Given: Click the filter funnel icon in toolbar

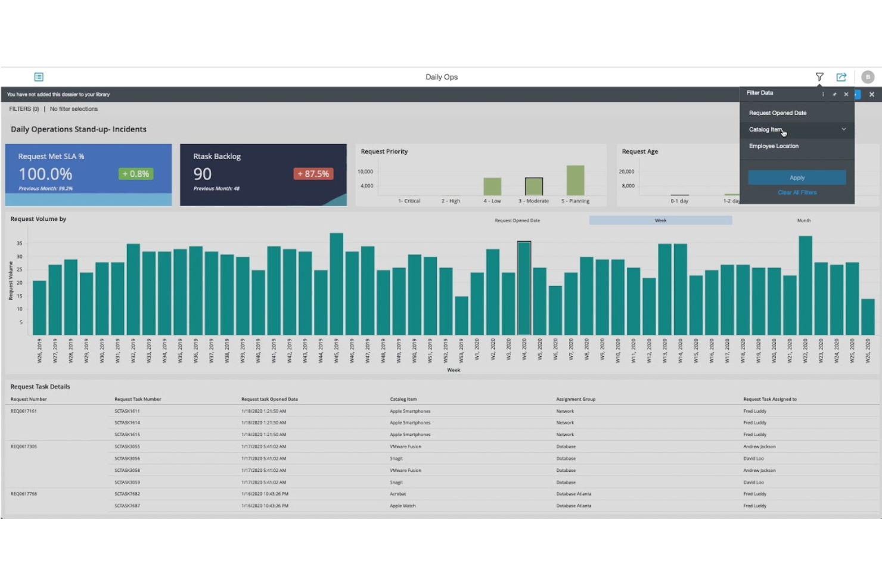Looking at the screenshot, I should point(820,76).
